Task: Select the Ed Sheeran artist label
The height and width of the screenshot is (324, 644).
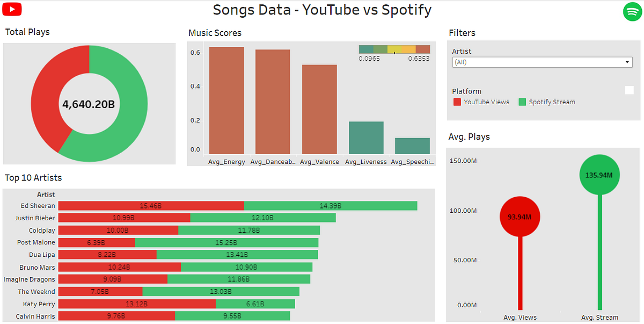Action: point(38,205)
